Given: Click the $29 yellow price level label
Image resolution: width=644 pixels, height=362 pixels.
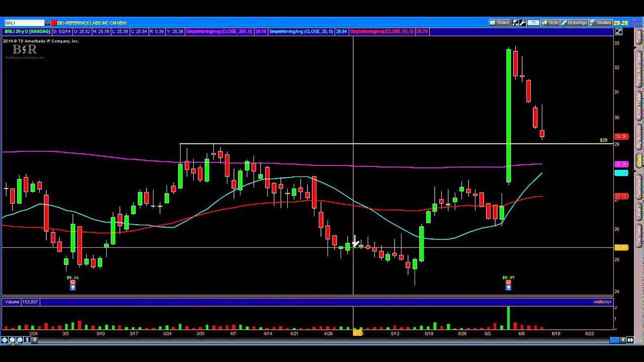Looking at the screenshot, I should (x=604, y=140).
